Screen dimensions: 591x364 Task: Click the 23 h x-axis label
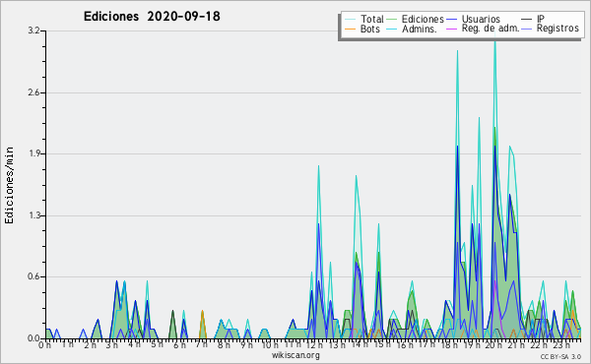click(561, 344)
